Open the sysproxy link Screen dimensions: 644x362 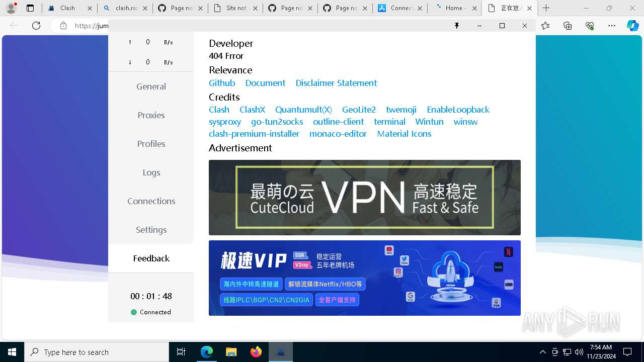pos(225,122)
